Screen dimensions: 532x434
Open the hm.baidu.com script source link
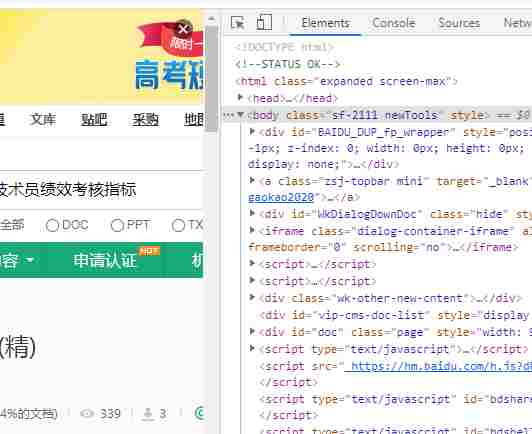(438, 366)
